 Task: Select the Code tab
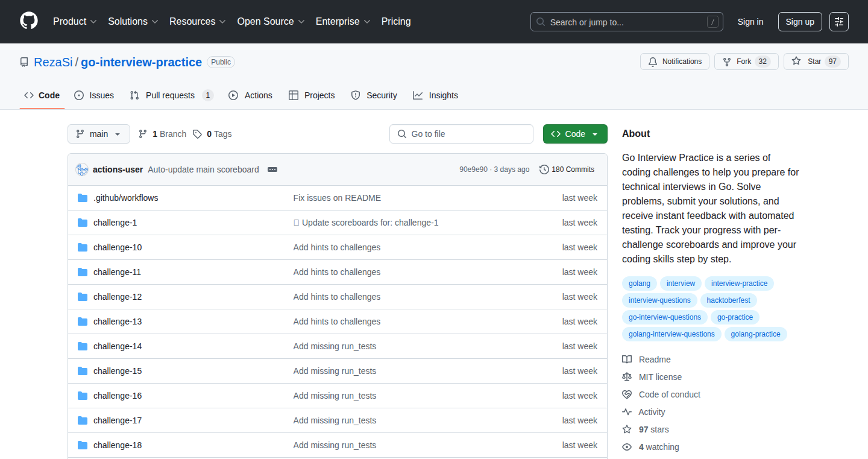tap(42, 95)
